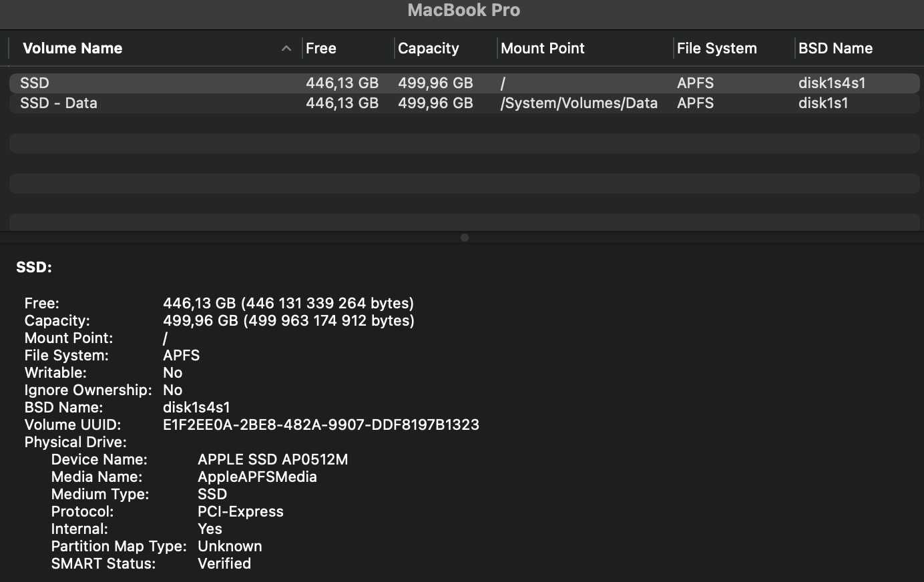Image resolution: width=924 pixels, height=582 pixels.
Task: Click the sort ascending chevron icon
Action: [286, 48]
